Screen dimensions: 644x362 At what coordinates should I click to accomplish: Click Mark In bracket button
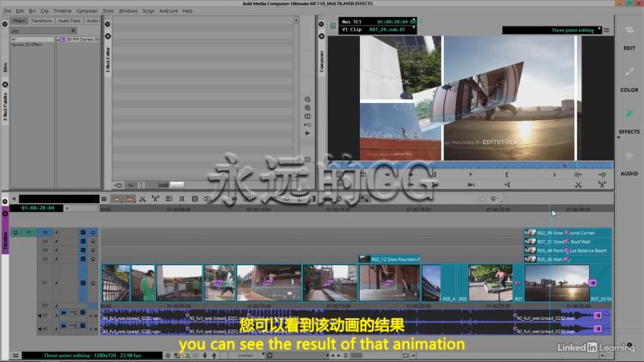(507, 175)
